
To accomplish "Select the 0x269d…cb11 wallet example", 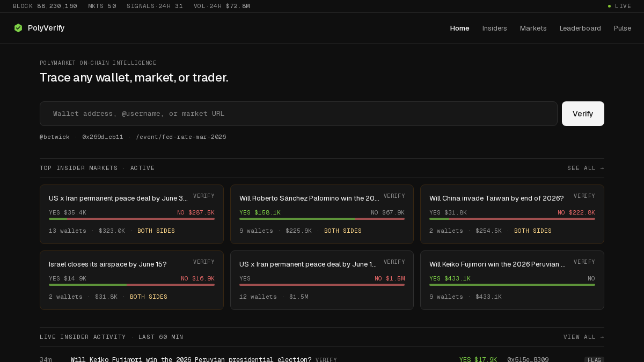I will [x=103, y=137].
